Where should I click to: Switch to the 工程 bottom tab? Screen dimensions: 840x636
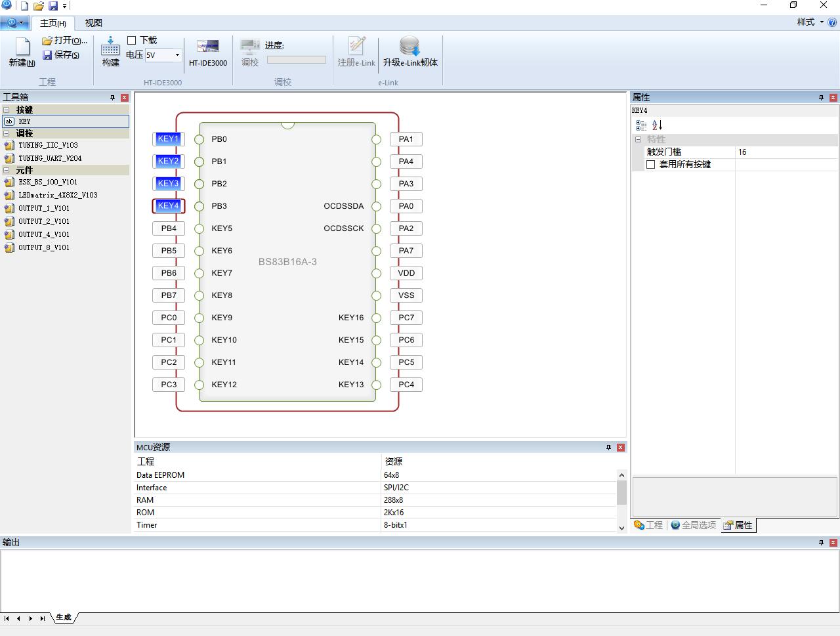click(x=648, y=525)
